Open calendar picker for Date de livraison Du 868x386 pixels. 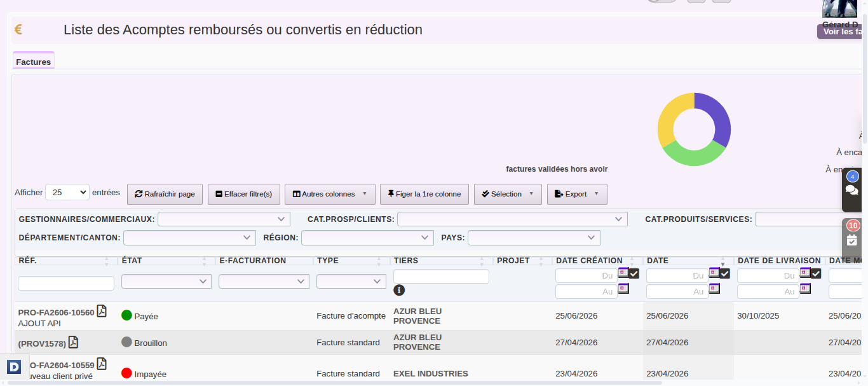pyautogui.click(x=805, y=272)
